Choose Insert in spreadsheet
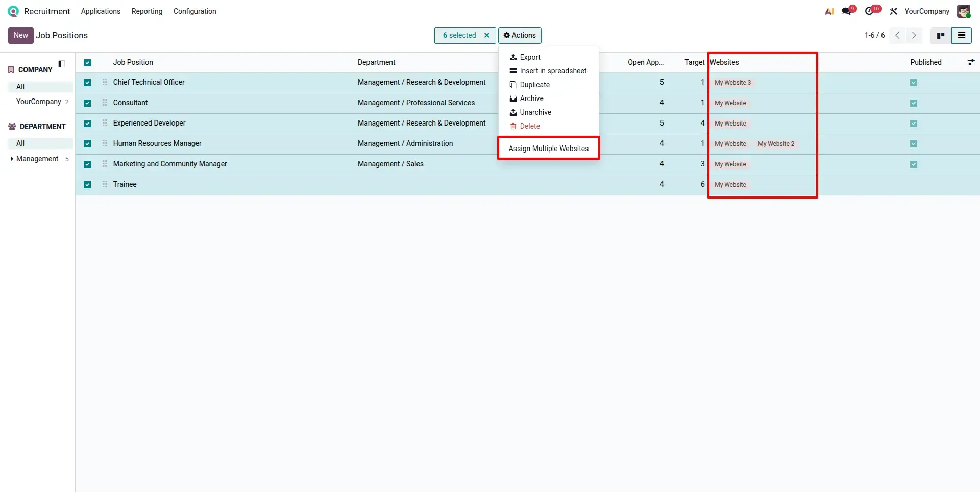The height and width of the screenshot is (493, 980). [548, 71]
